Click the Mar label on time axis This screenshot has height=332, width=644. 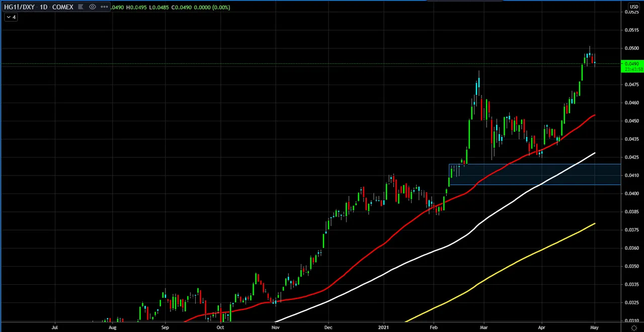pyautogui.click(x=484, y=327)
